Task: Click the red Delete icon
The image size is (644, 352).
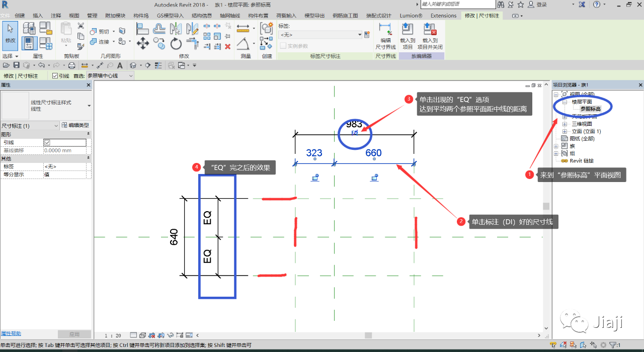Action: click(x=227, y=46)
